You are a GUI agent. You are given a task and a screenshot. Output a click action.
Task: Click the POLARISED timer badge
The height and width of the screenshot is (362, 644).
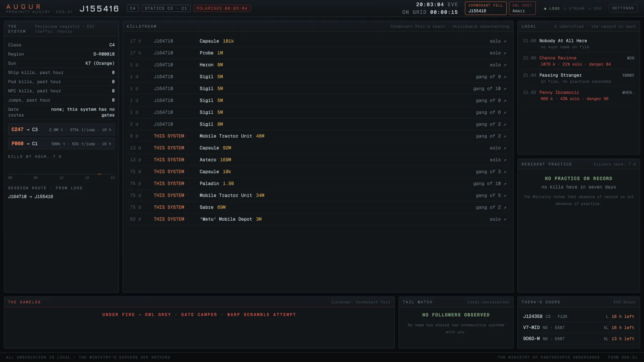point(222,8)
